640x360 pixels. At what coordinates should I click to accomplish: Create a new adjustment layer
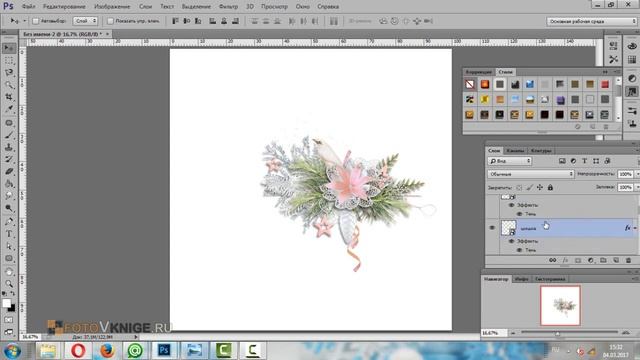tap(591, 260)
